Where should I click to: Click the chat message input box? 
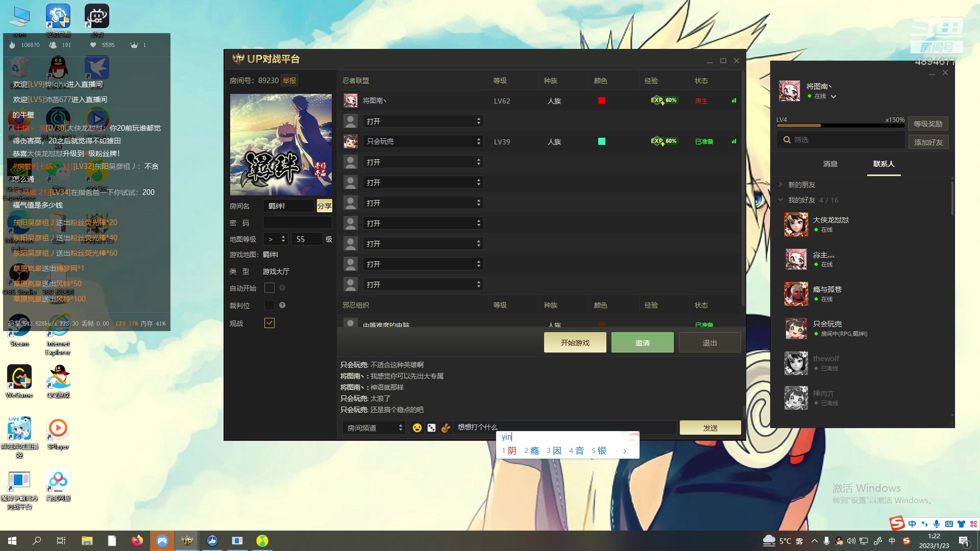565,427
